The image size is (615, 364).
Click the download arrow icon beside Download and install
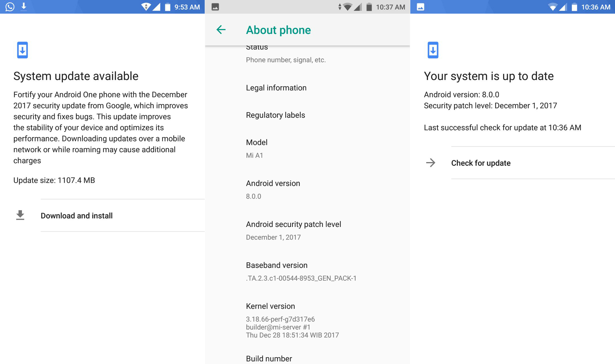tap(20, 215)
